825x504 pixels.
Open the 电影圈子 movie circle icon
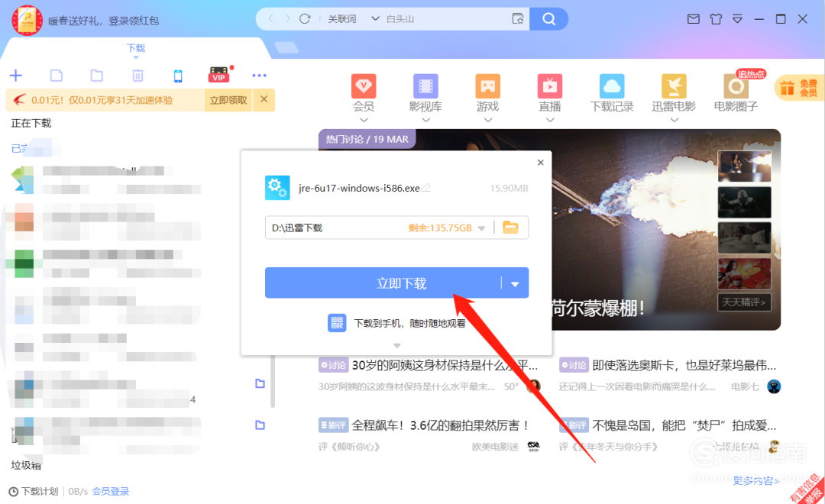coord(734,86)
